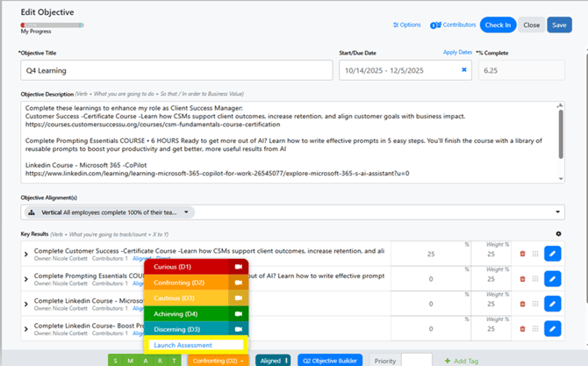Click the add key result plus icon

559,234
